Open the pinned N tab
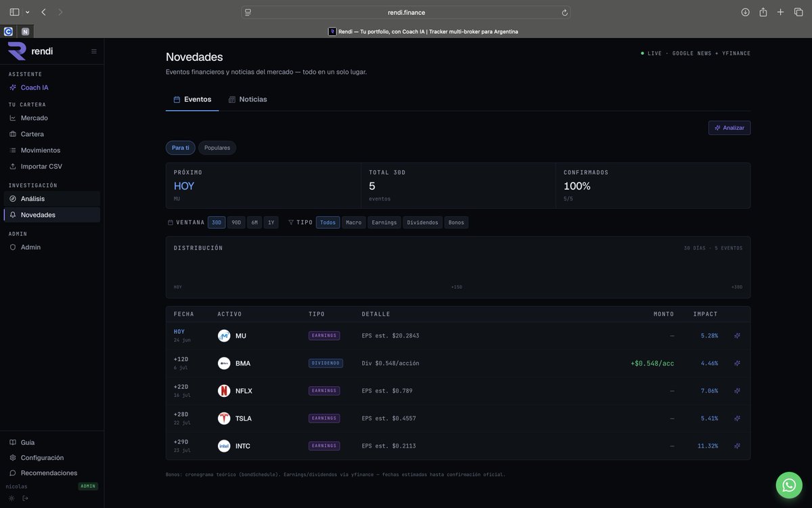The width and height of the screenshot is (812, 508). (x=25, y=31)
